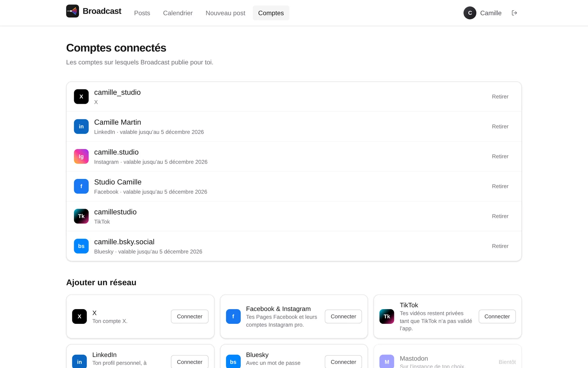Connect an X account
The height and width of the screenshot is (368, 588).
(x=190, y=316)
